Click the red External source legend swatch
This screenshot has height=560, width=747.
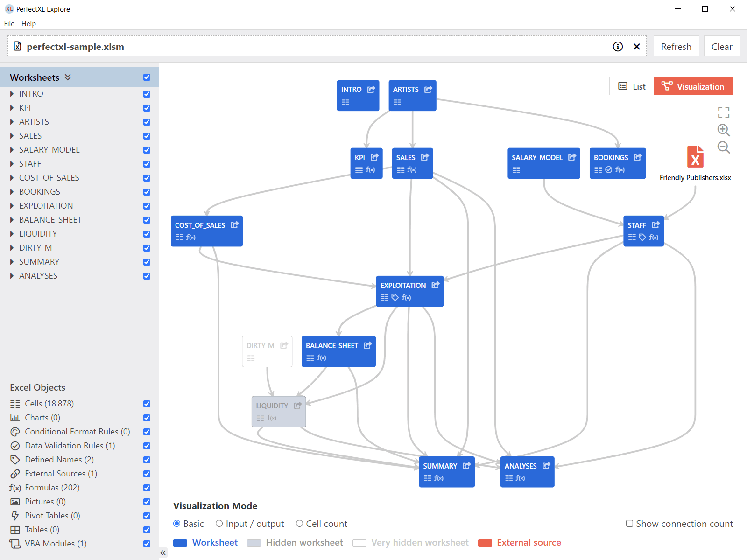[x=485, y=543]
